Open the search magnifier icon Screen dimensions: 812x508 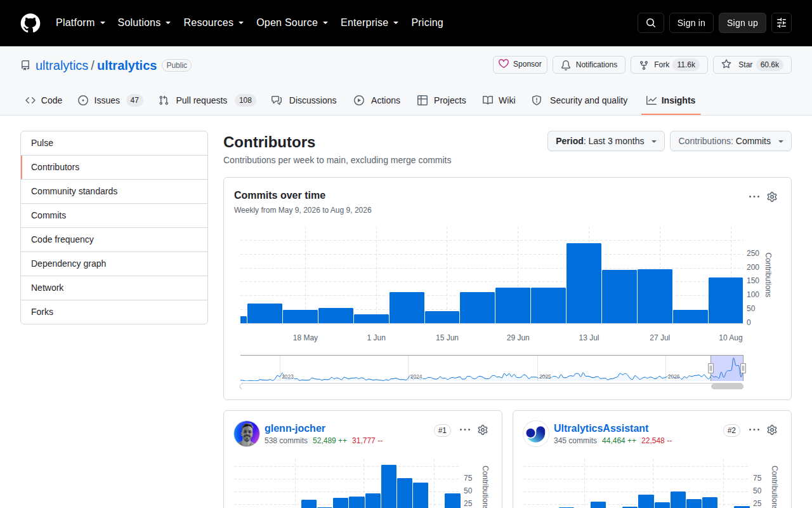pyautogui.click(x=651, y=23)
